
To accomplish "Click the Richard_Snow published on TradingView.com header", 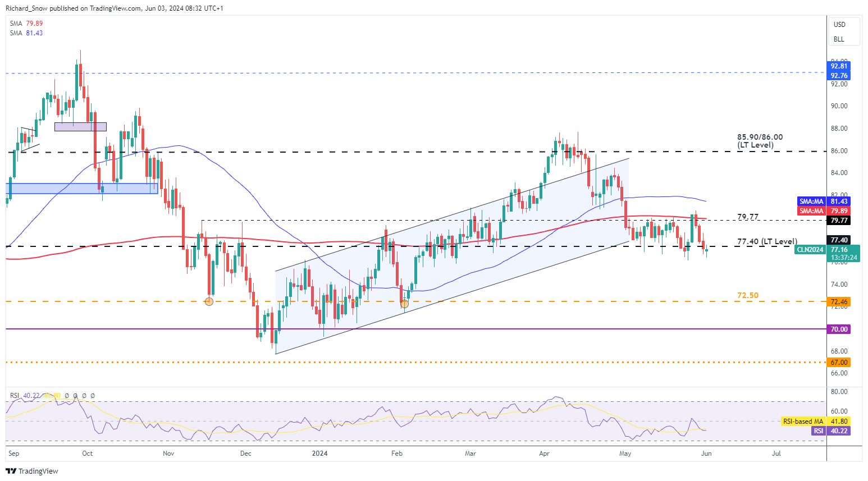I will click(114, 8).
